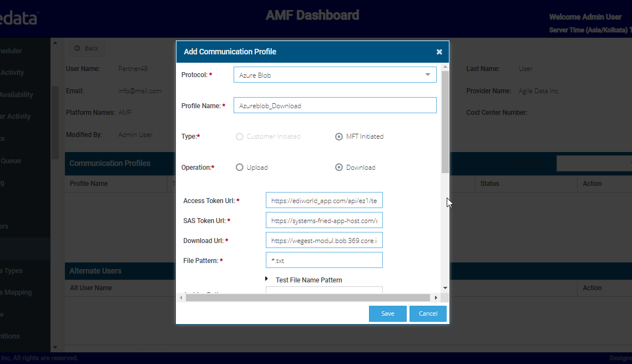Viewport: 632px width, 364px height.
Task: Click the Access Token Url field
Action: tap(324, 201)
